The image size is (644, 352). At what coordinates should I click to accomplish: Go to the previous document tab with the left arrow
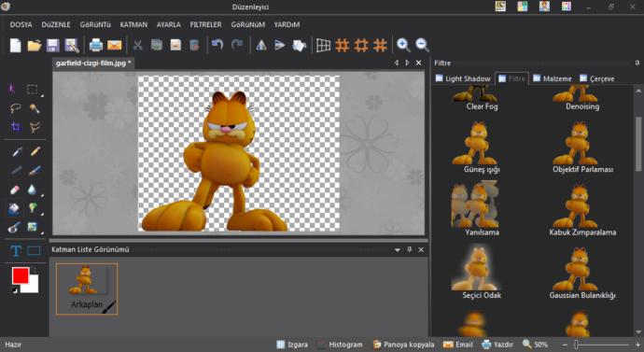click(x=397, y=63)
